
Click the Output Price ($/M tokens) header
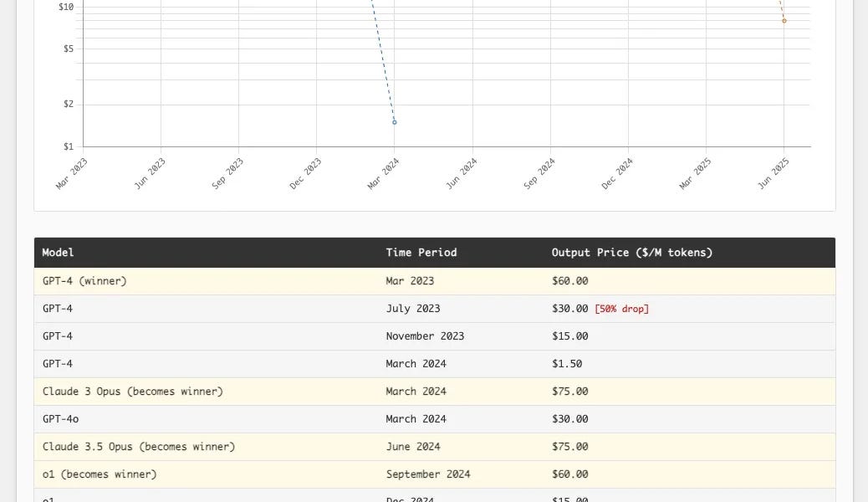point(632,253)
